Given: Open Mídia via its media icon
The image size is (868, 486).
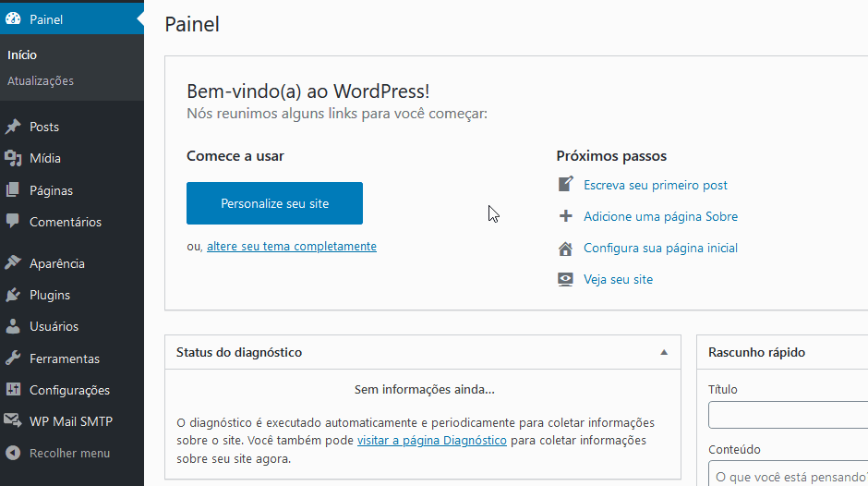Looking at the screenshot, I should pyautogui.click(x=13, y=159).
